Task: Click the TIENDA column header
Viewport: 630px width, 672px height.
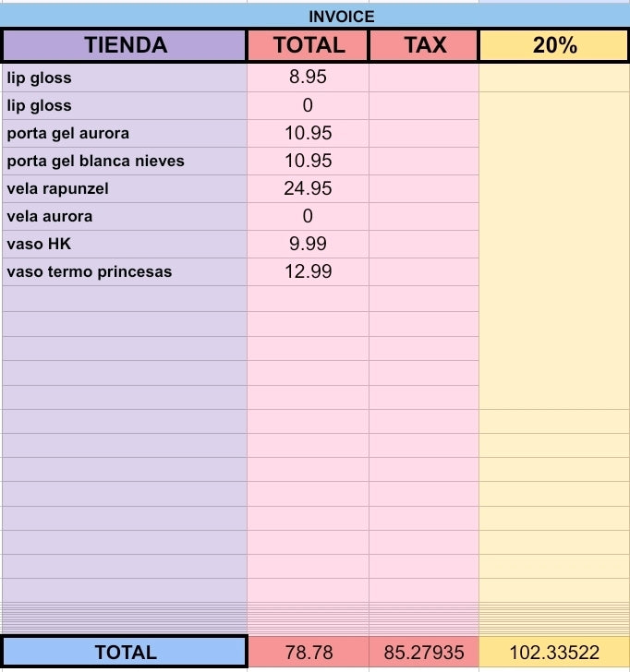Action: 125,45
